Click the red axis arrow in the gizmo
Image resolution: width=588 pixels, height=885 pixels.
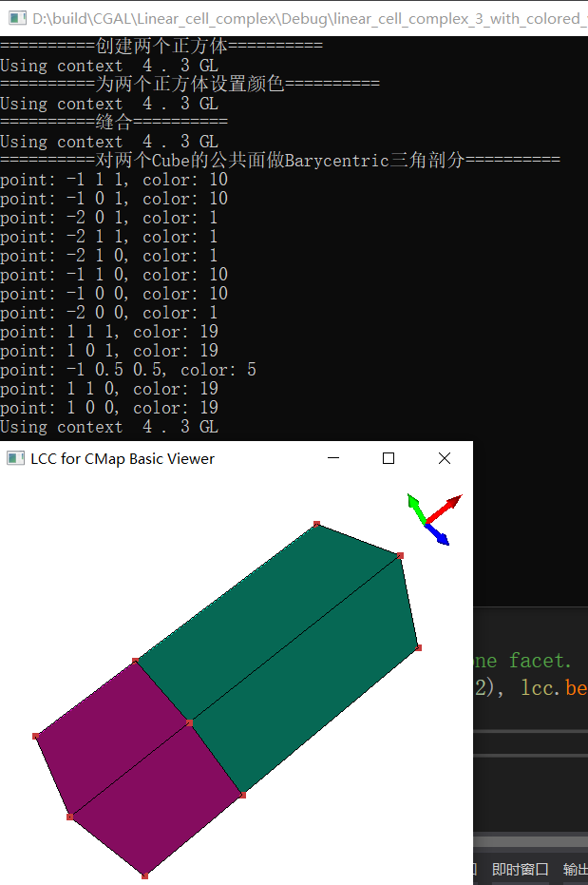click(x=445, y=508)
